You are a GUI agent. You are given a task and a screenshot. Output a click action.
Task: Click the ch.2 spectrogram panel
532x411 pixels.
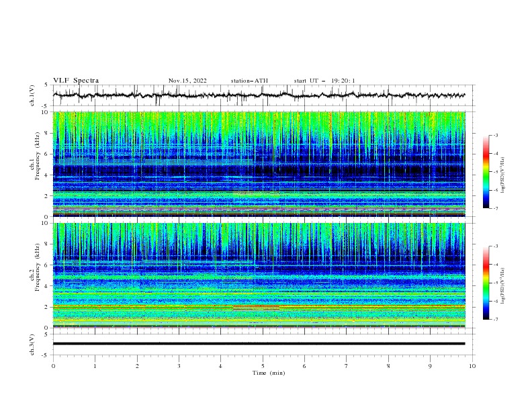click(259, 275)
